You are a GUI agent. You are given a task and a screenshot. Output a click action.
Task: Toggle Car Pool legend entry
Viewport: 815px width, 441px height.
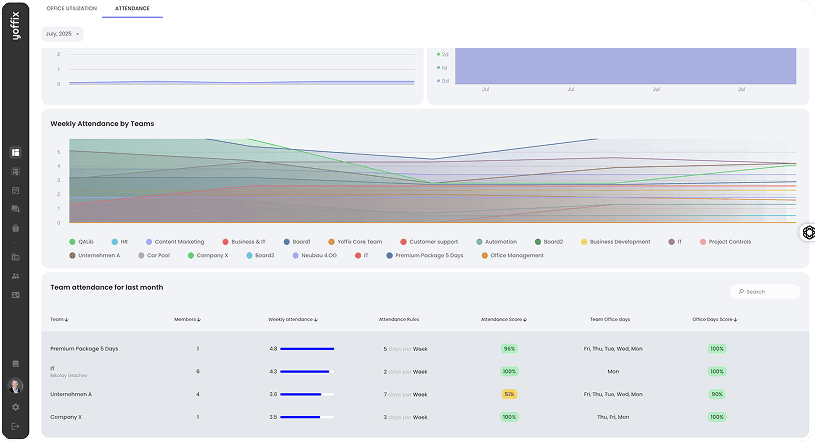(154, 255)
